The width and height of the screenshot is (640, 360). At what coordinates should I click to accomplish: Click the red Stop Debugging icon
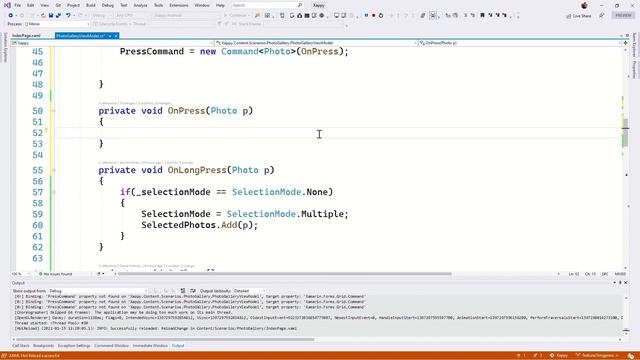click(x=373, y=16)
